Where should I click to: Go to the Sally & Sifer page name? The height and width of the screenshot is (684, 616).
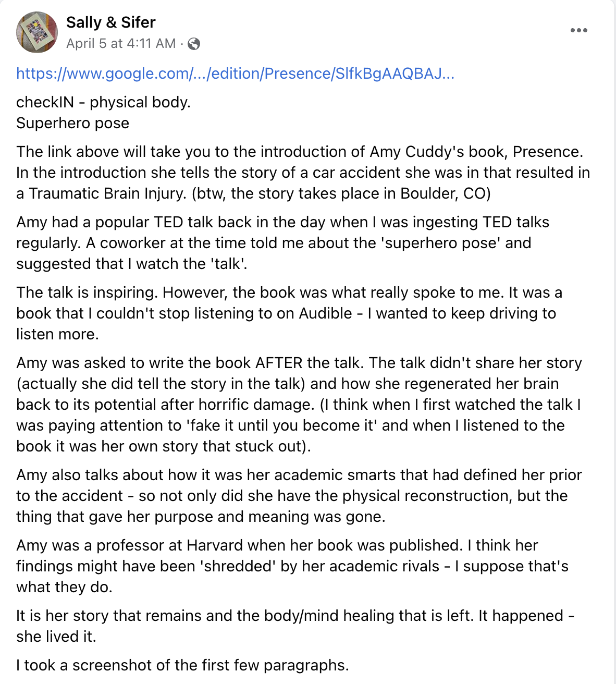(x=110, y=22)
